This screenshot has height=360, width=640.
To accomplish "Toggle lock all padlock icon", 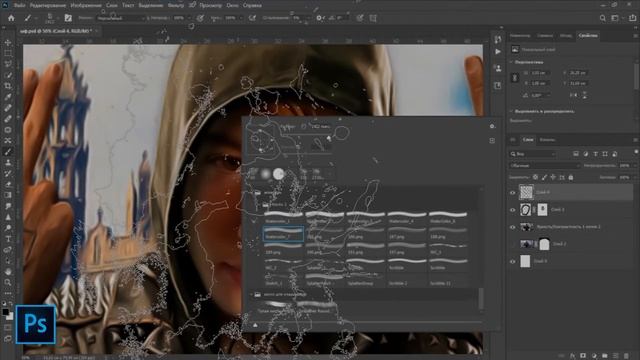I will [x=571, y=177].
